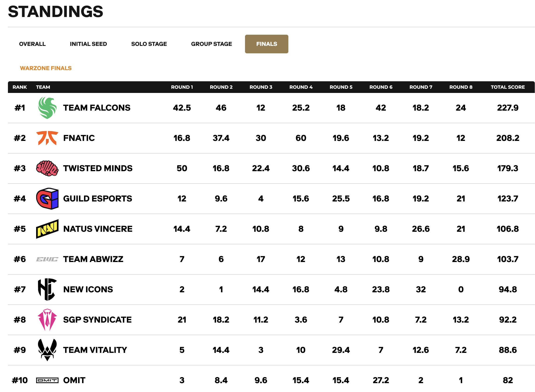Image resolution: width=535 pixels, height=392 pixels.
Task: Click the Natus Vincere yellow logo
Action: click(x=47, y=229)
